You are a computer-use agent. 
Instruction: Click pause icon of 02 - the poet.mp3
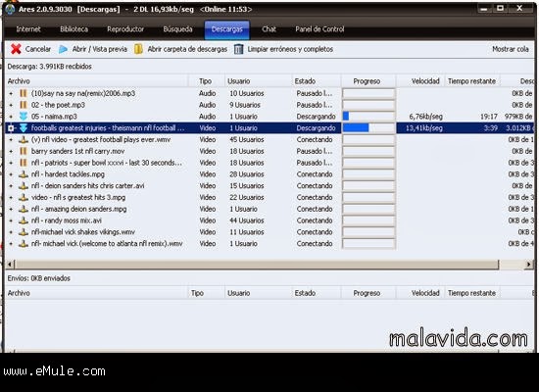click(24, 105)
